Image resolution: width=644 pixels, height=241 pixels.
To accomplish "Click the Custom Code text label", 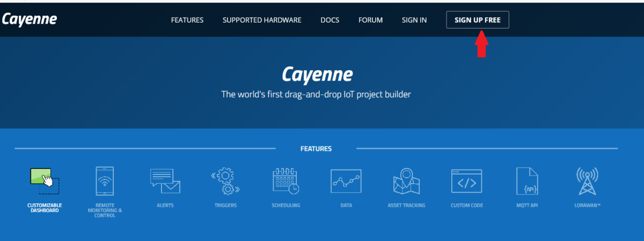I will (467, 206).
